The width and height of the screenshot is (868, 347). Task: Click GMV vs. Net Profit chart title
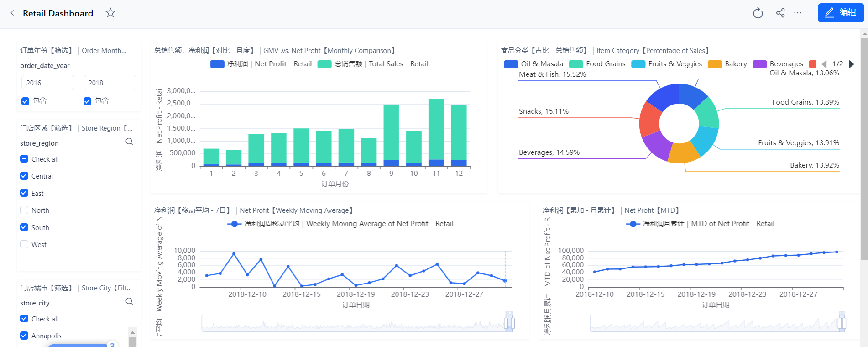click(x=275, y=51)
